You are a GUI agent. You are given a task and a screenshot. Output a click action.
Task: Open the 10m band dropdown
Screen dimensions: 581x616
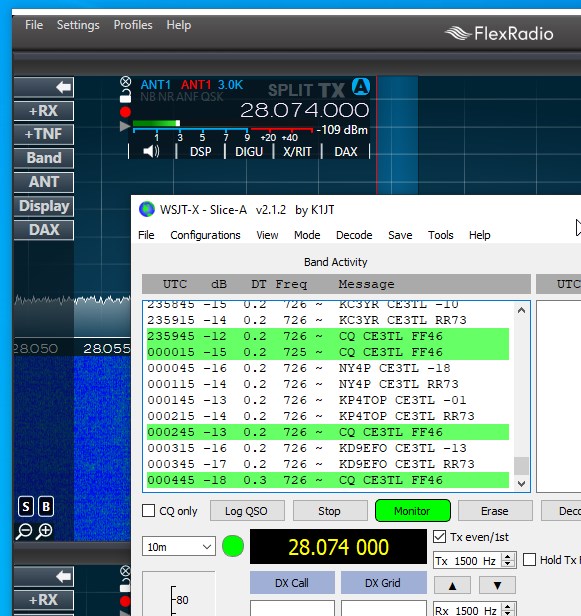(179, 546)
